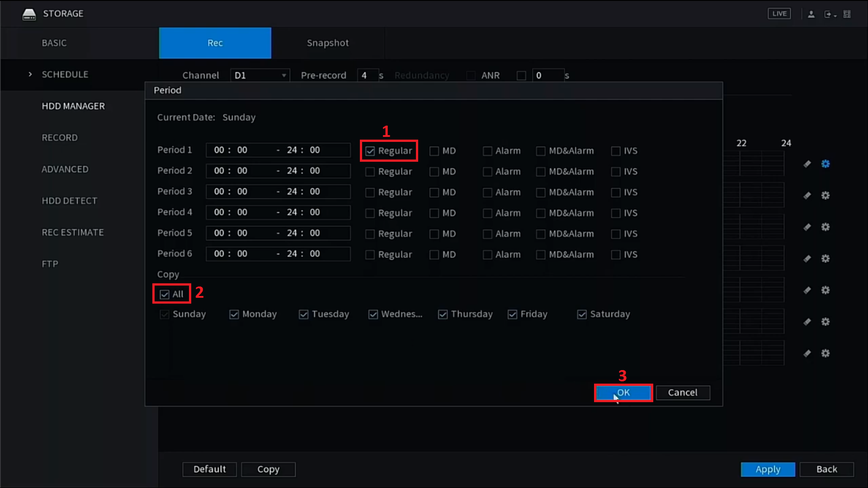The height and width of the screenshot is (488, 868).
Task: Open the QR code icon
Action: click(847, 14)
